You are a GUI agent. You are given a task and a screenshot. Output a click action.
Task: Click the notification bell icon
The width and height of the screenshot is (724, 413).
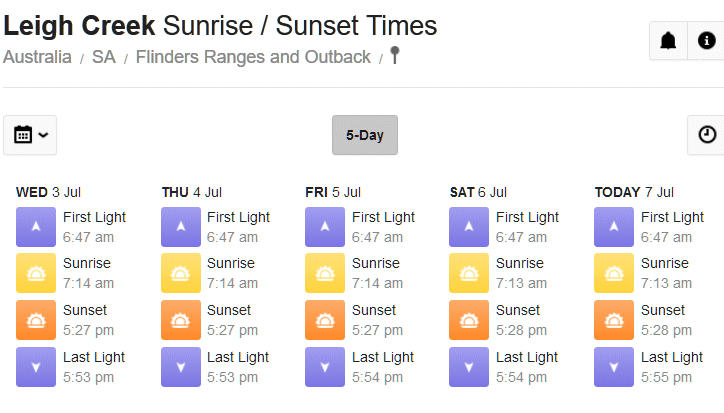(668, 41)
